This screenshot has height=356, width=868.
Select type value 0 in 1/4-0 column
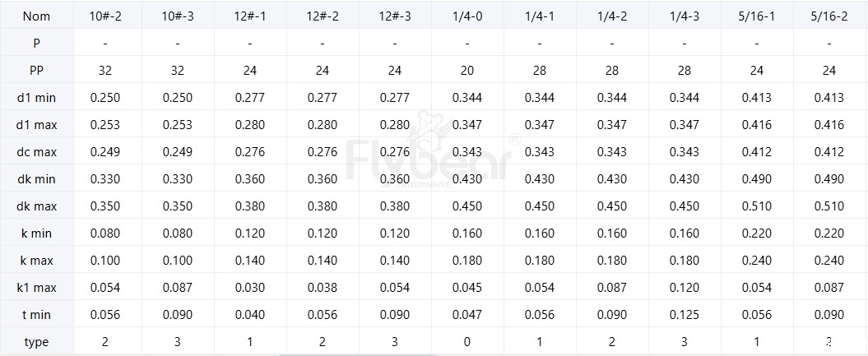tap(467, 342)
